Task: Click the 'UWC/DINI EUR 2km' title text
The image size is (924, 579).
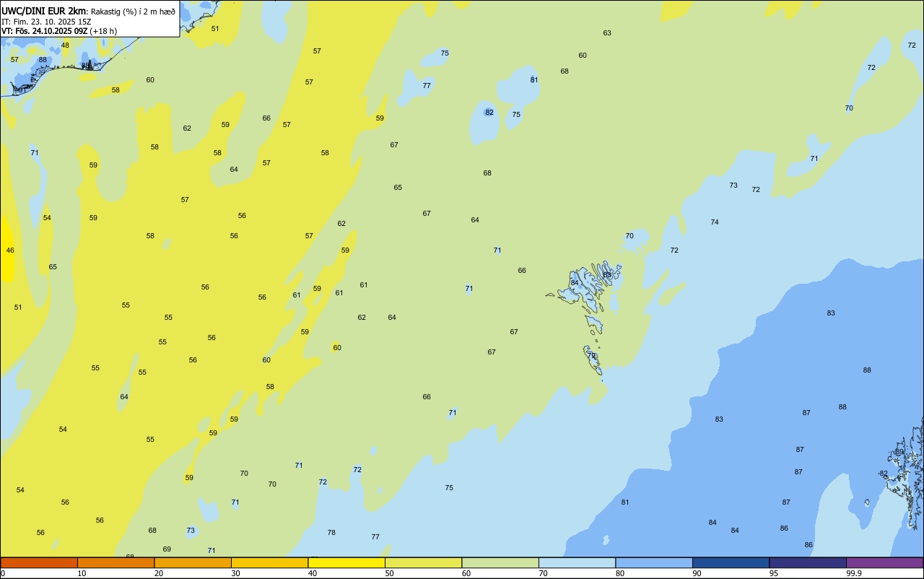Action: [x=44, y=11]
